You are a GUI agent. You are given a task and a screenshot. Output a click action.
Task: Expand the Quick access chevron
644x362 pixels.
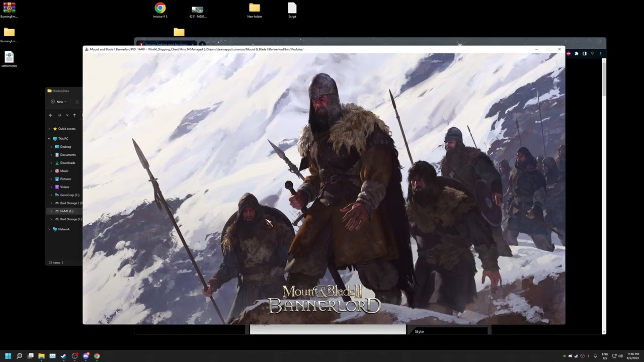(x=49, y=129)
